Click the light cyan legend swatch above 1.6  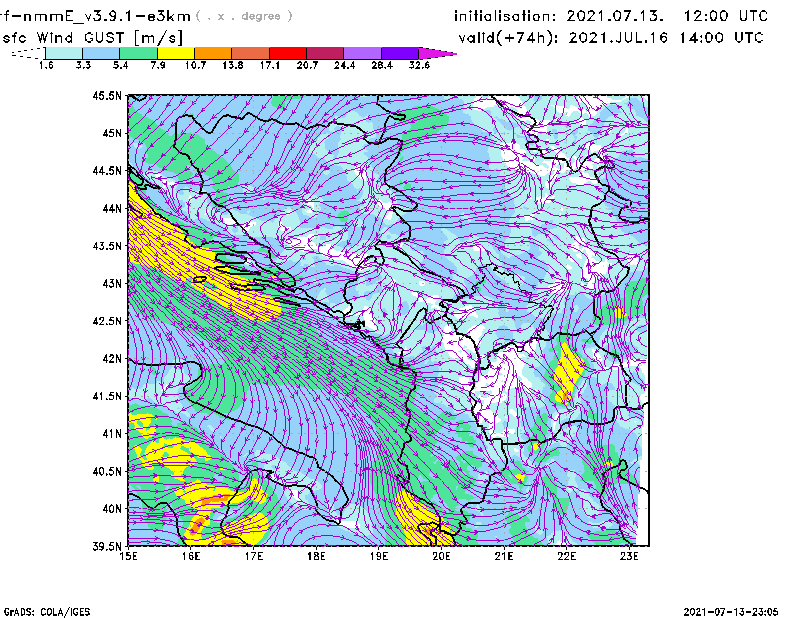tap(64, 53)
